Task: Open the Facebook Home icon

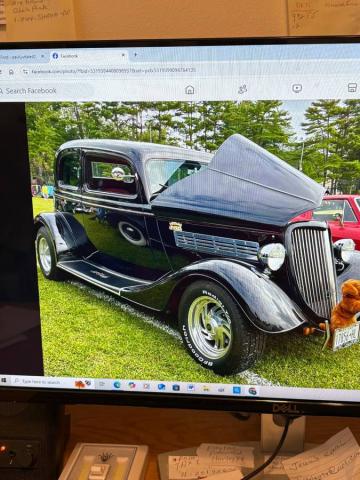Action: (x=190, y=89)
